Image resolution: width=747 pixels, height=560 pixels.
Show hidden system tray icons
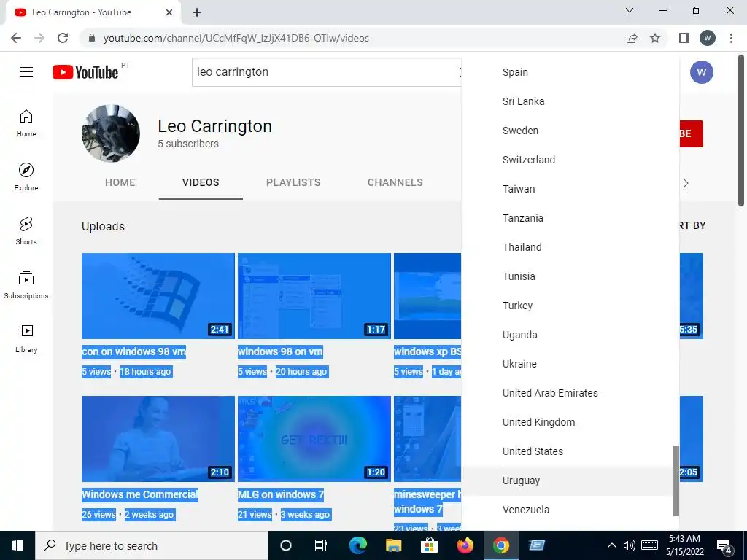click(x=612, y=545)
